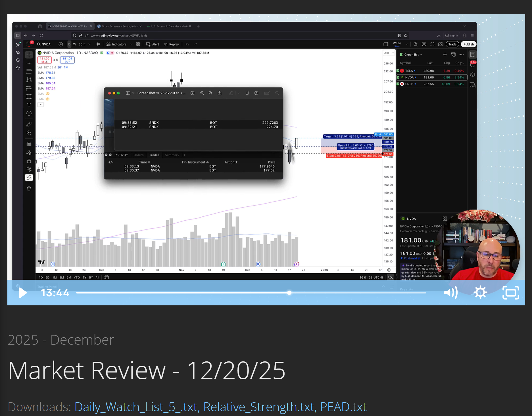Select the W weekly interval
Image resolution: width=532 pixels, height=416 pixels.
click(75, 44)
